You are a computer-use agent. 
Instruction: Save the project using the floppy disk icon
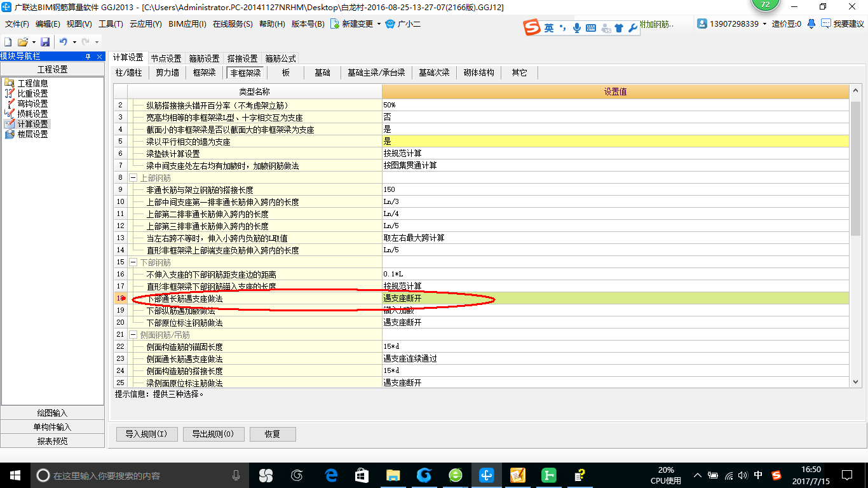pyautogui.click(x=45, y=42)
